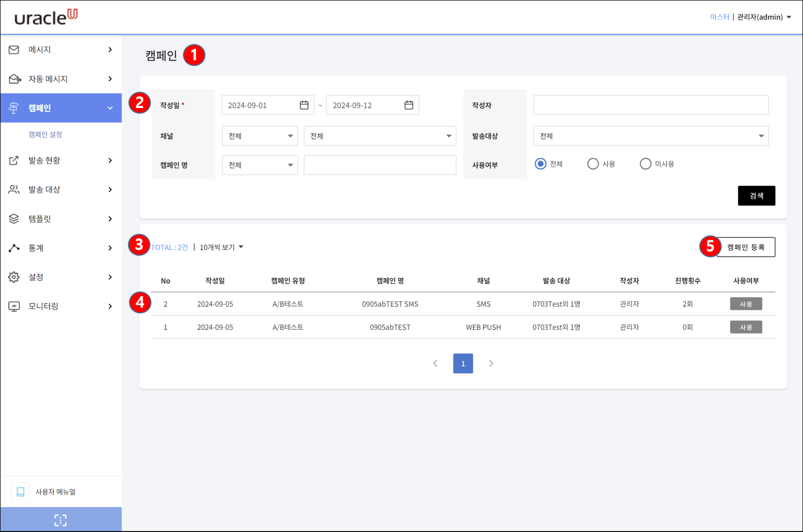This screenshot has height=532, width=803.
Task: Open 10개씩 보기 page size dropdown
Action: tap(222, 247)
